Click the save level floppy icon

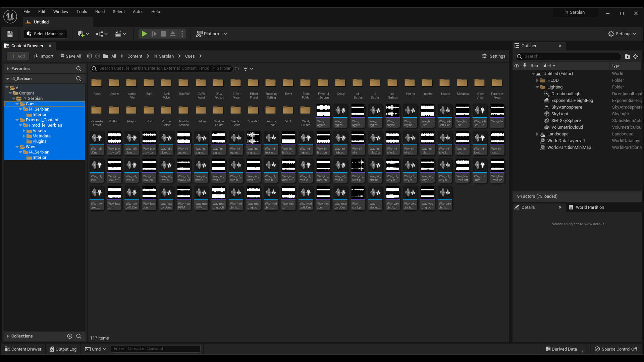[10, 34]
